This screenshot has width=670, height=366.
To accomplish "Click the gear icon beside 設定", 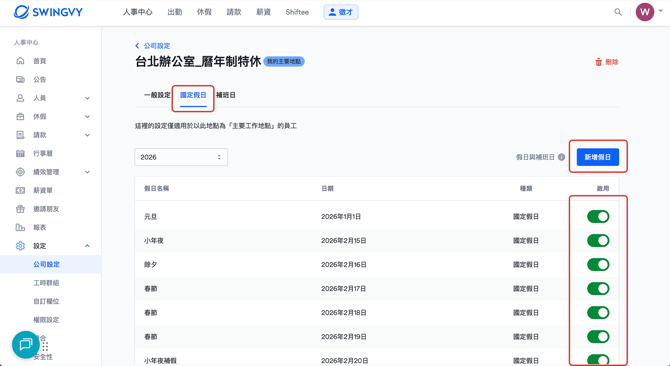I will (x=20, y=246).
